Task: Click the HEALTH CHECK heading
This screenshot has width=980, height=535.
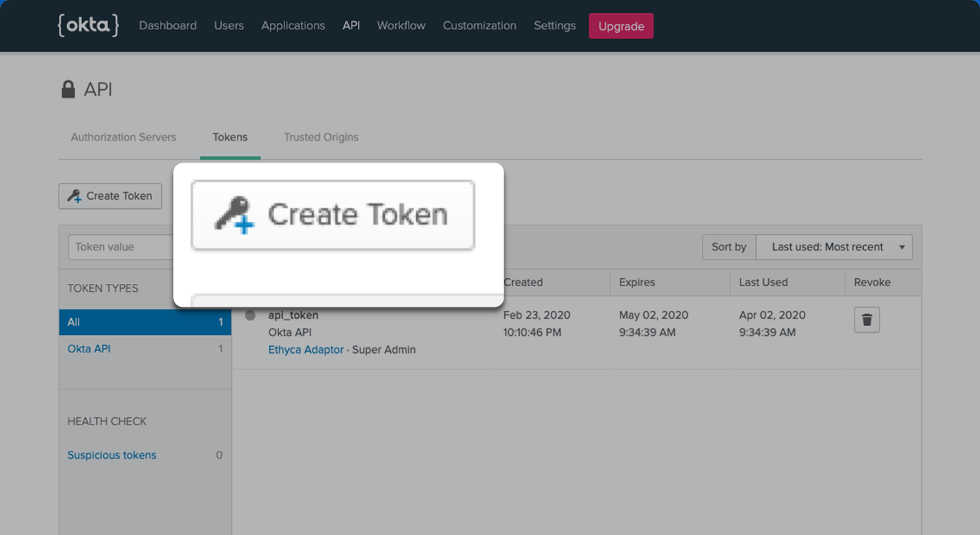Action: 107,422
